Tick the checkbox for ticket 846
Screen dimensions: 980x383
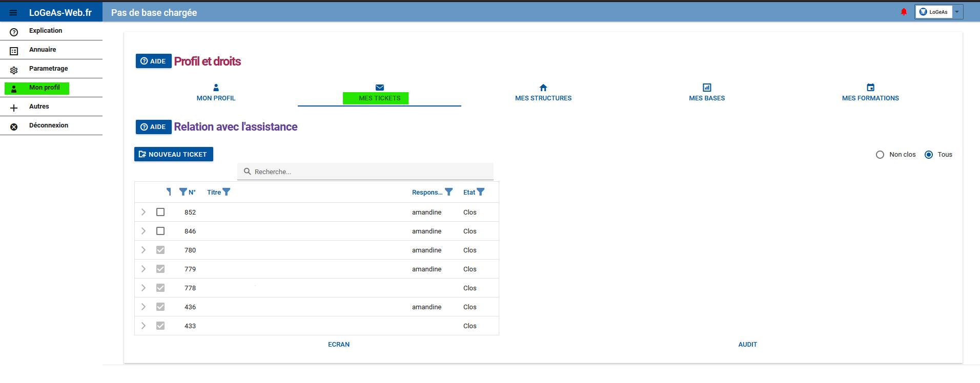pos(160,231)
